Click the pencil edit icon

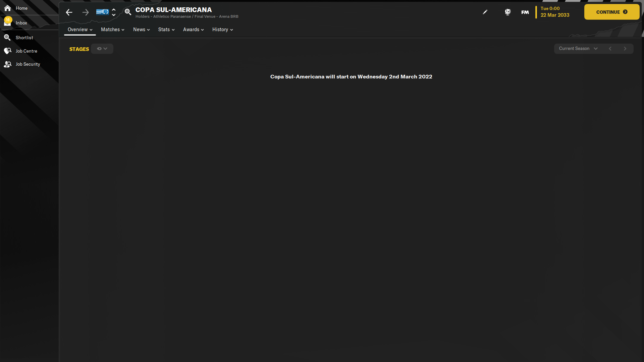485,12
